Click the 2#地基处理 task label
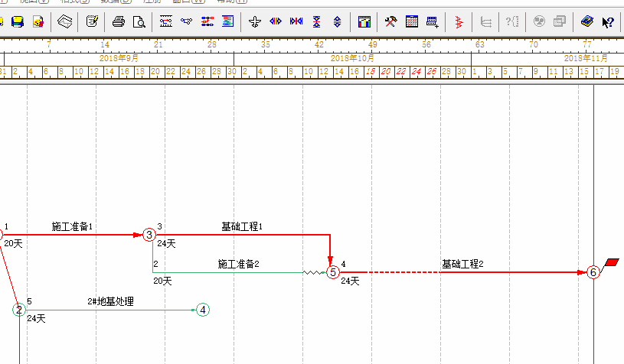 [x=110, y=301]
